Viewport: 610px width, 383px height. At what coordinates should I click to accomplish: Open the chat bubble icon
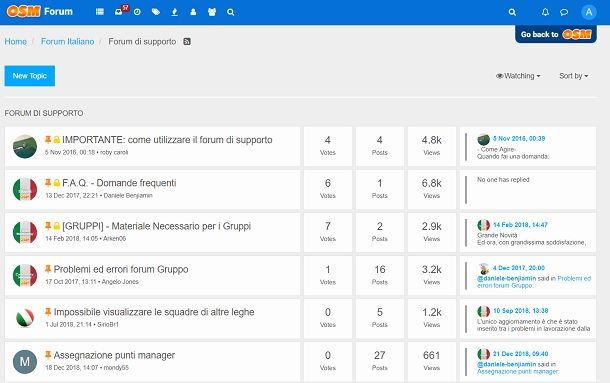[564, 12]
